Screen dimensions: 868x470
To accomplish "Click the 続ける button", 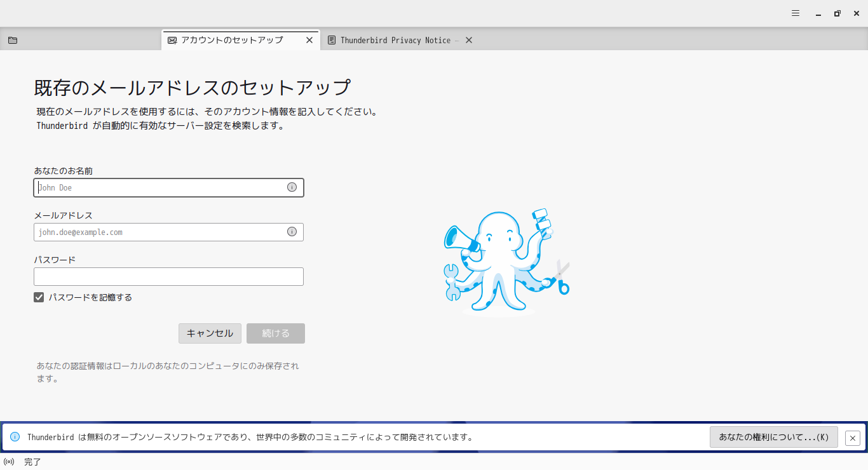I will click(276, 333).
